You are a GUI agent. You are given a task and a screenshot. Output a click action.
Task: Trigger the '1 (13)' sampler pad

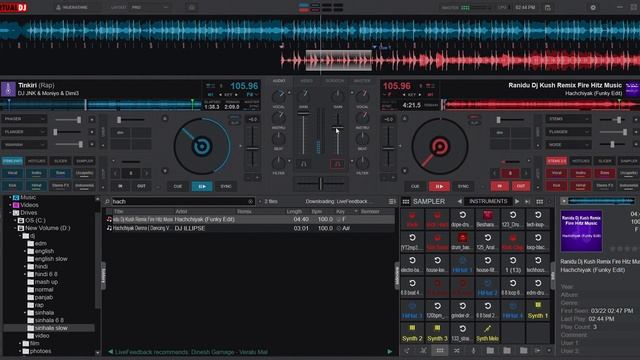point(513,264)
